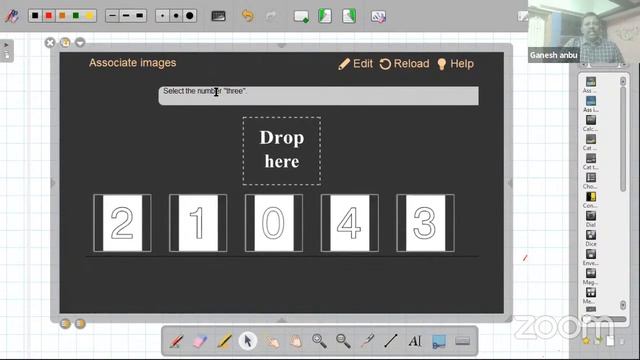This screenshot has width=640, height=360.
Task: Select the open Hand scroll tool
Action: click(x=296, y=341)
